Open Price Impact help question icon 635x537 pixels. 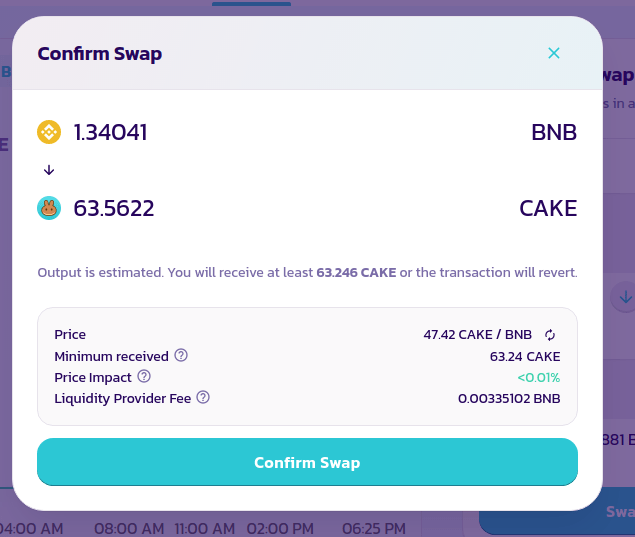click(144, 376)
